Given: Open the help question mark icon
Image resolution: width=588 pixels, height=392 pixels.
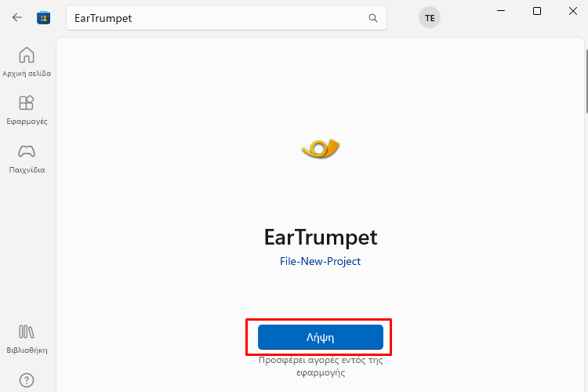Looking at the screenshot, I should 27,380.
